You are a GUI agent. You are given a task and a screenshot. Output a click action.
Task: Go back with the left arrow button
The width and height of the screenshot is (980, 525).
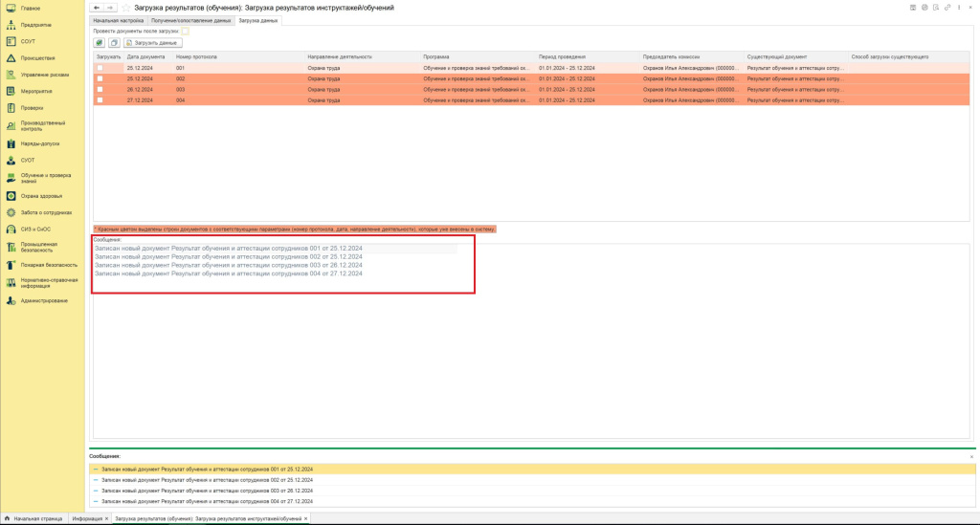[97, 8]
